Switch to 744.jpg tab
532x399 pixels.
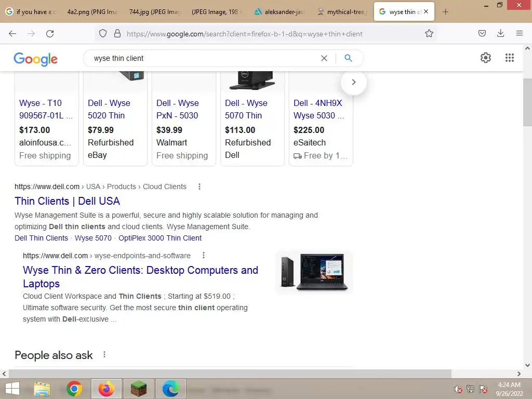pyautogui.click(x=154, y=12)
